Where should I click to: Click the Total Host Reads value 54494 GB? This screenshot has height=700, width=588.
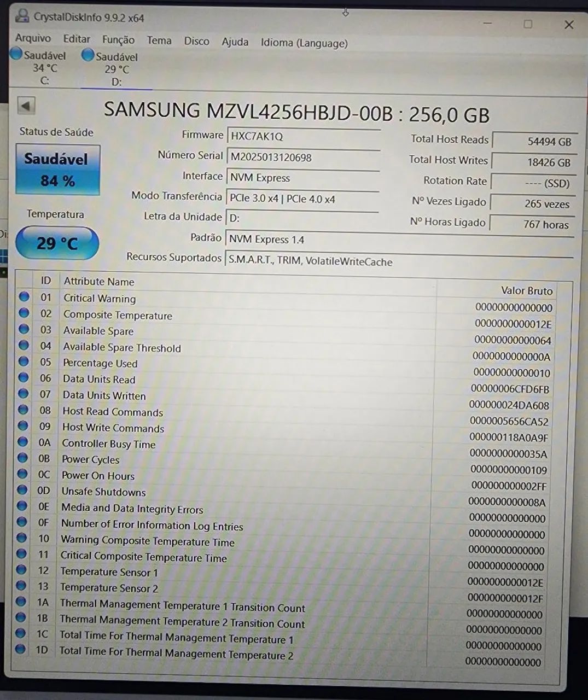point(534,141)
